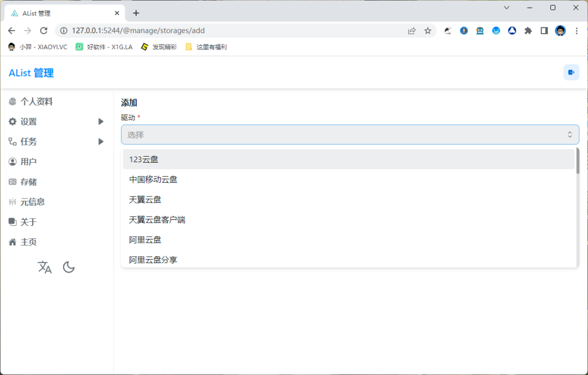Viewport: 588px width, 375px height.
Task: Open the browser profile avatar
Action: point(560,30)
